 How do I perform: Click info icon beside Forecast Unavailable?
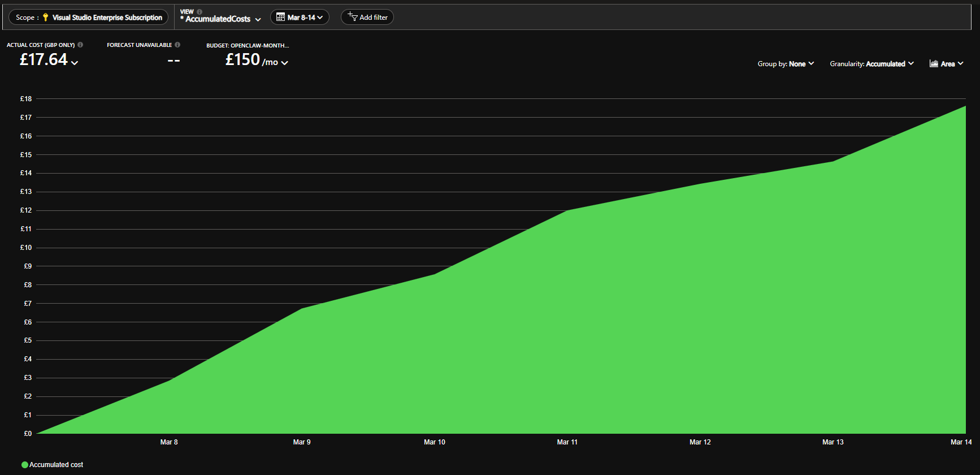(x=177, y=45)
